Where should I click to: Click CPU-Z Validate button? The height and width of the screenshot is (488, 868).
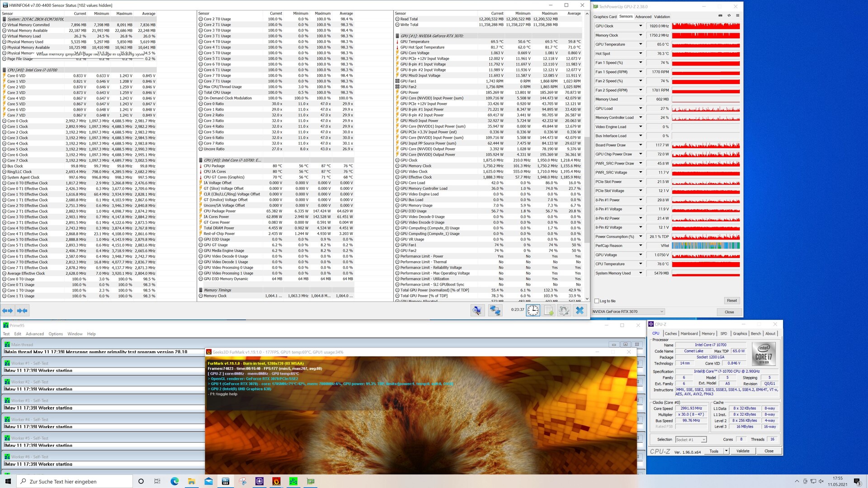click(743, 451)
